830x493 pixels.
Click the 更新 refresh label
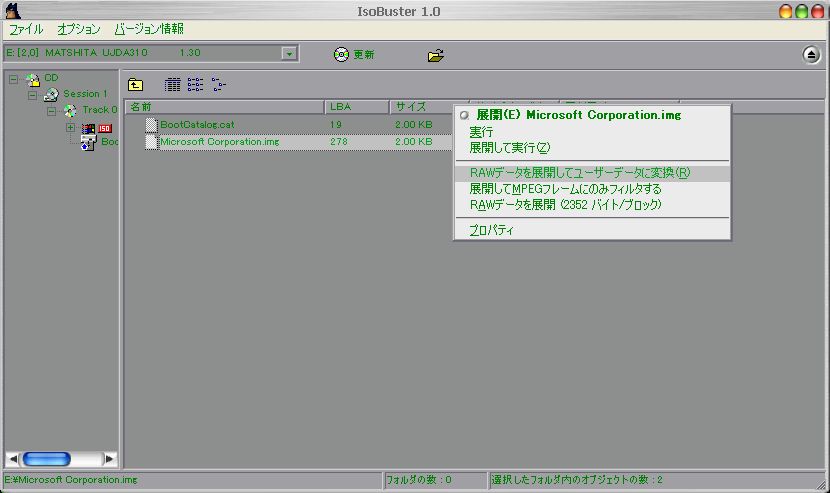point(364,55)
